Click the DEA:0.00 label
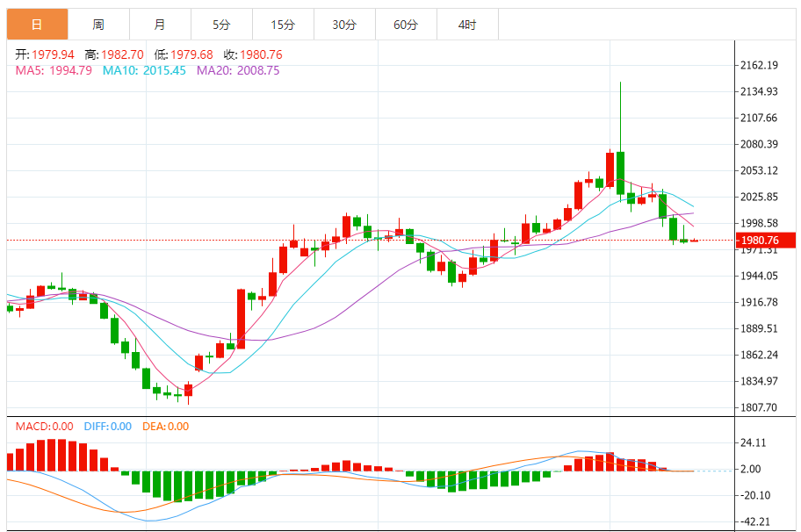Screen dimensions: 801x532 (165, 427)
